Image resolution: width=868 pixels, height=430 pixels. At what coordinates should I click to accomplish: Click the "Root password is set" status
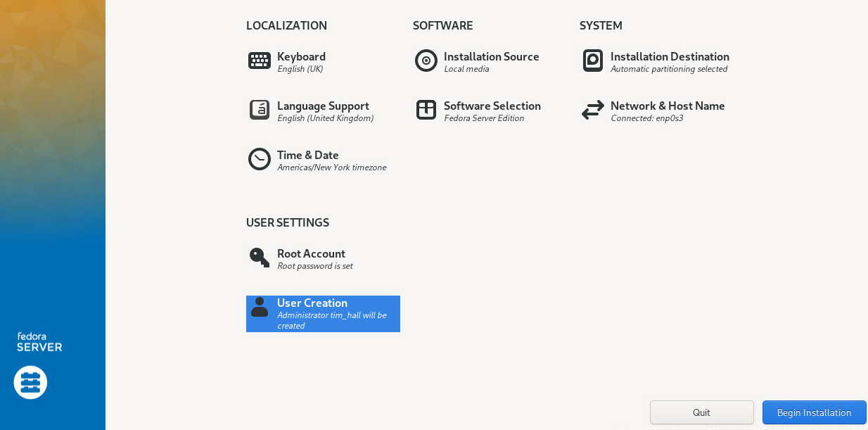pos(315,266)
